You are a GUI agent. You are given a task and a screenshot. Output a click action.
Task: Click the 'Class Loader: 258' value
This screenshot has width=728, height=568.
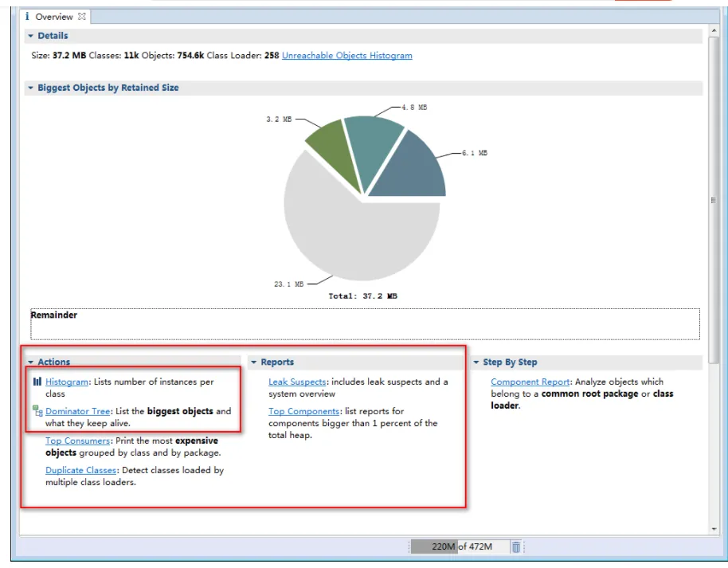(243, 55)
